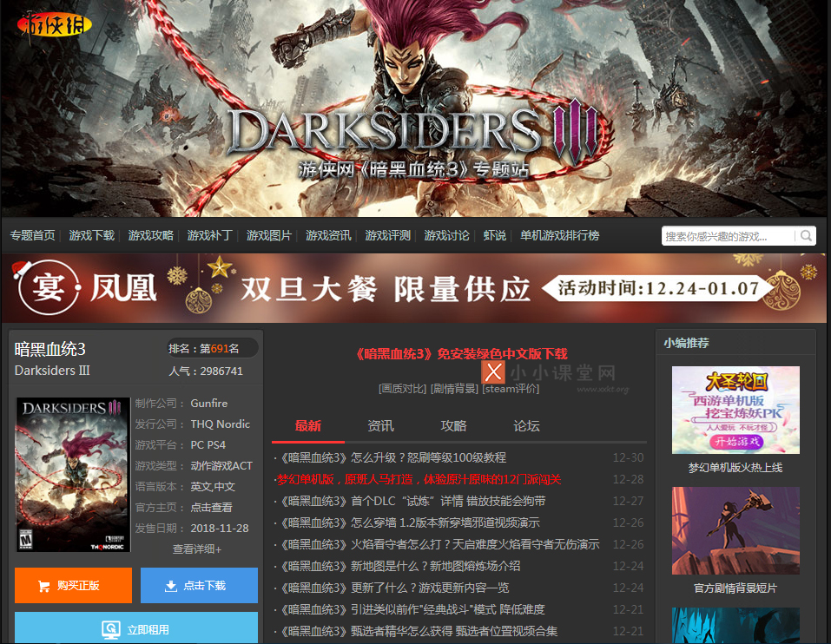Open article 首个DLC "试炼" 详情
831x644 pixels.
pos(412,501)
